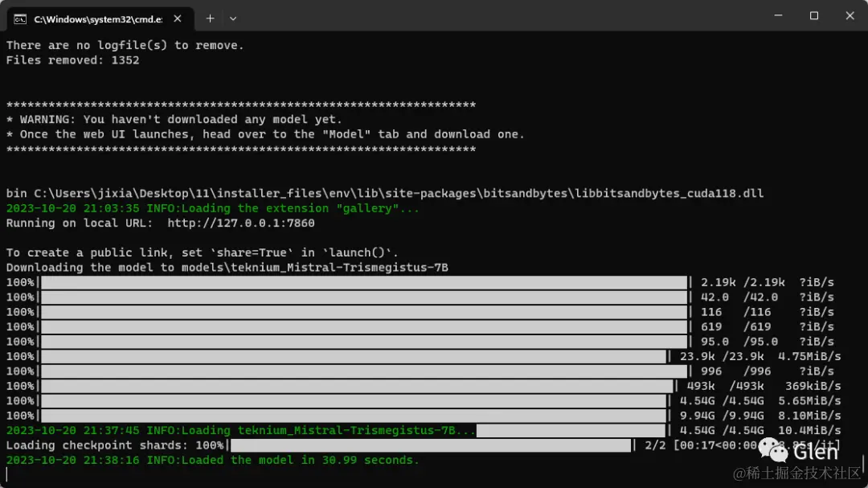
Task: Click the libbitsandbytes_cuda118.dll path line
Action: [385, 193]
